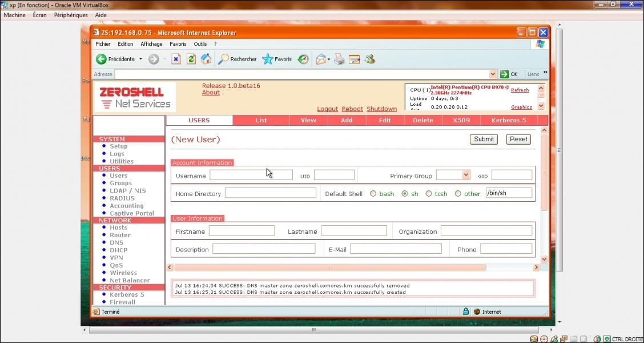Open the Edition menu

coord(125,44)
